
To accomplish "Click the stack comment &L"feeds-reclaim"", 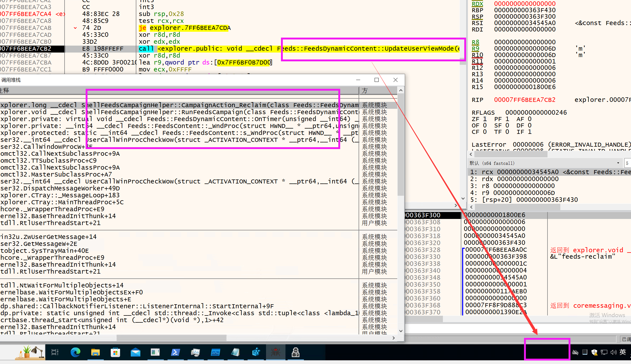I will (x=583, y=257).
